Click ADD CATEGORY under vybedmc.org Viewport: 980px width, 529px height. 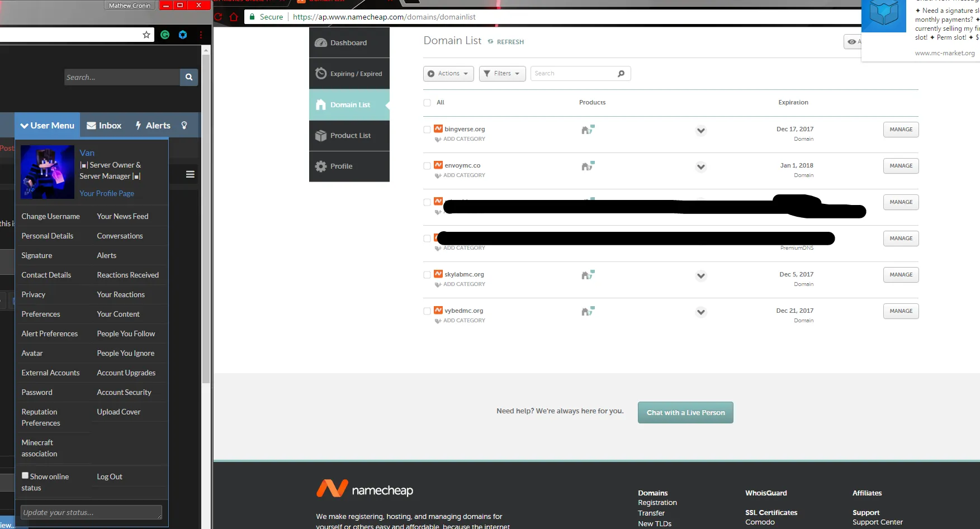[460, 321]
